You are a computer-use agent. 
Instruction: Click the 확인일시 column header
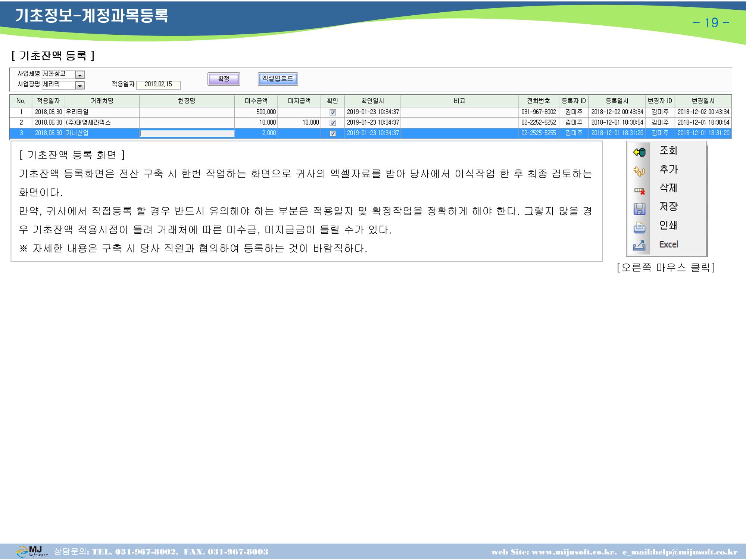click(x=372, y=101)
